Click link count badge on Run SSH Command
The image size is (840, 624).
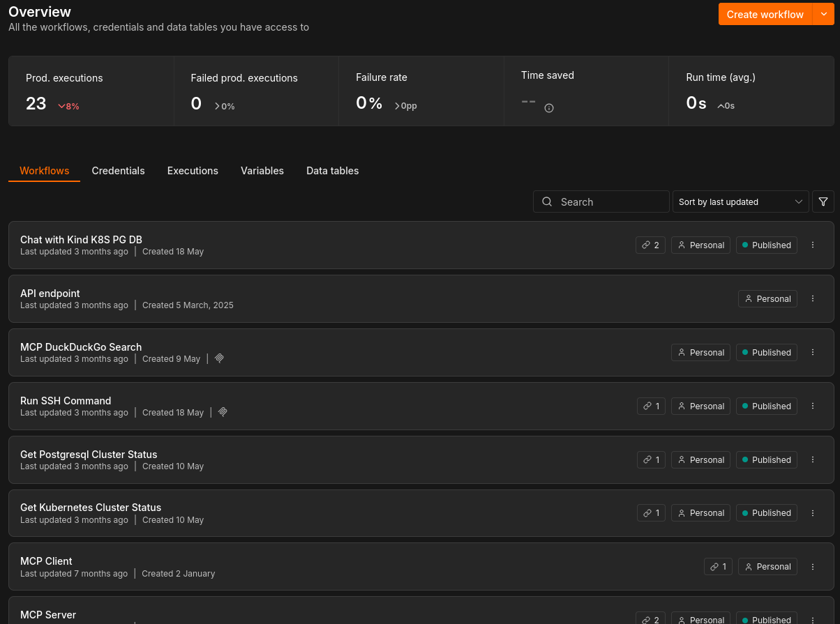click(x=651, y=406)
